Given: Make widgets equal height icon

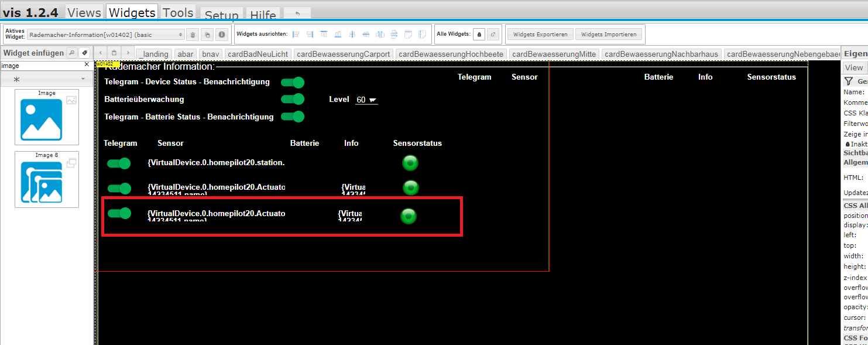Looking at the screenshot, I should 422,34.
